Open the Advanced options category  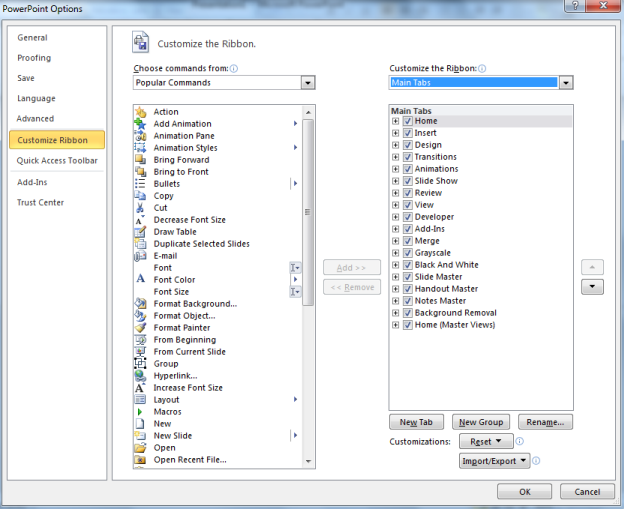35,119
